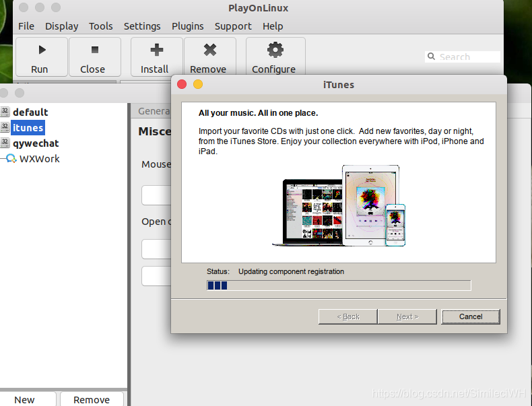Click the 32-bit icon beside itunes

[x=5, y=127]
